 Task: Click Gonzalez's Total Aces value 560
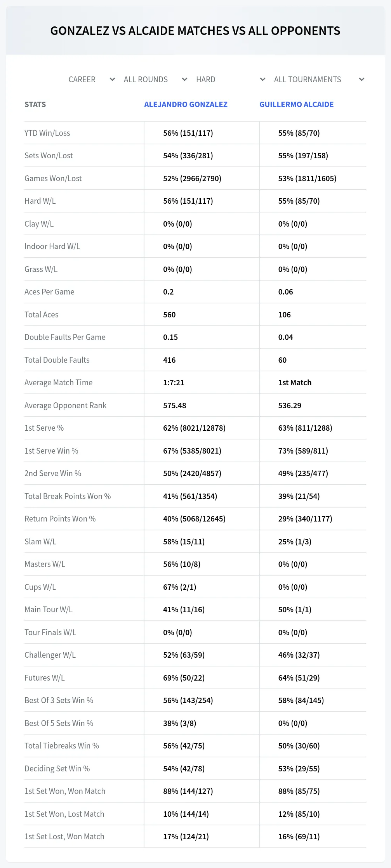point(169,315)
